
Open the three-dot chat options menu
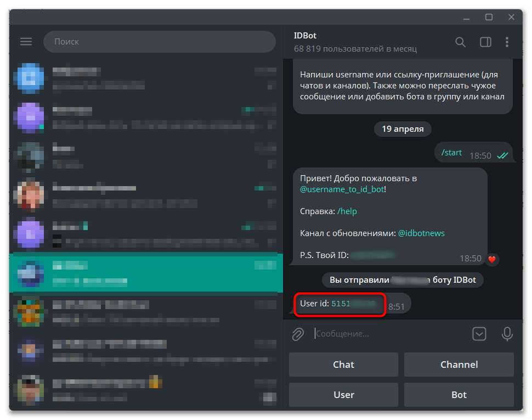click(507, 42)
